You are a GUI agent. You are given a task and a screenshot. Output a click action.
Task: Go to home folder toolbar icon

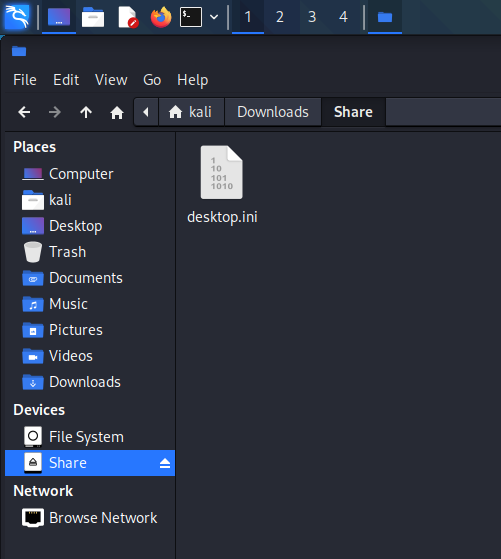(x=117, y=113)
